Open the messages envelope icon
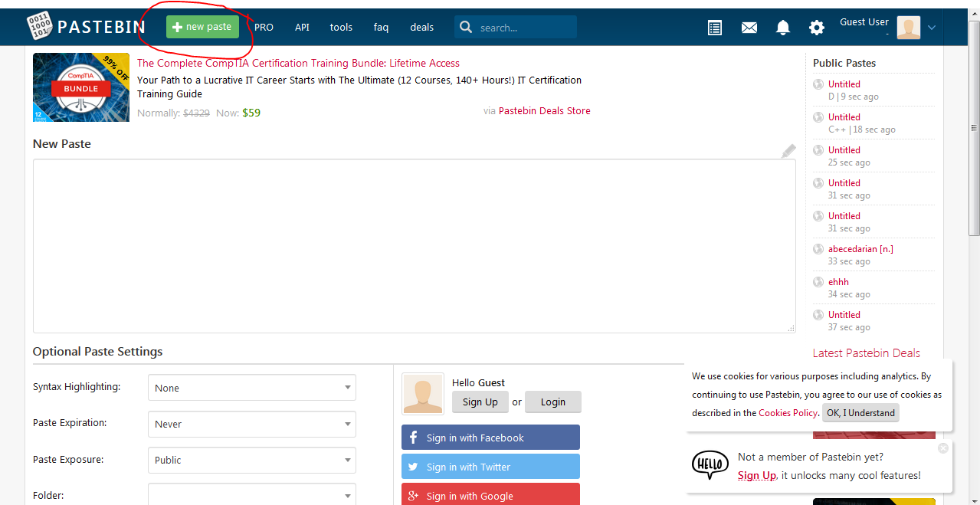 coord(749,28)
